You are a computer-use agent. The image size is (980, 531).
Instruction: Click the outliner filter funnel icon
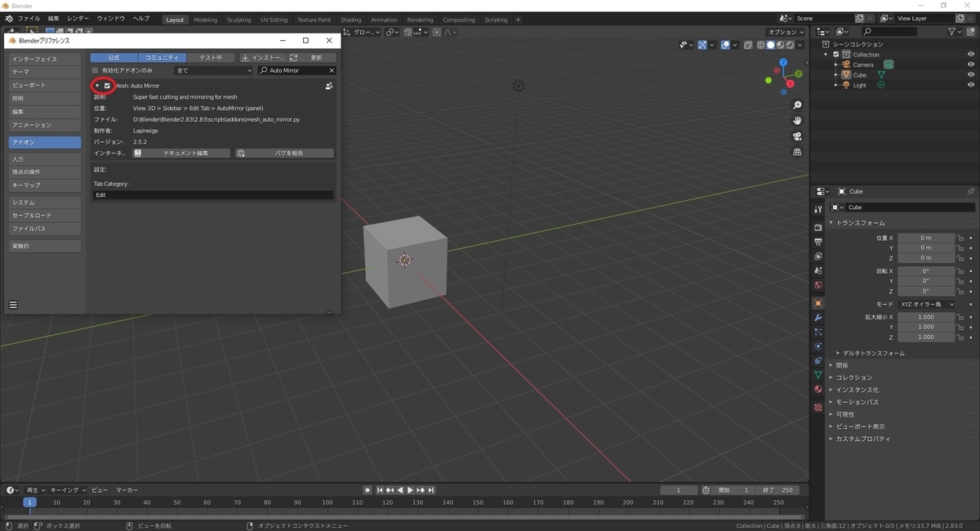click(x=953, y=32)
